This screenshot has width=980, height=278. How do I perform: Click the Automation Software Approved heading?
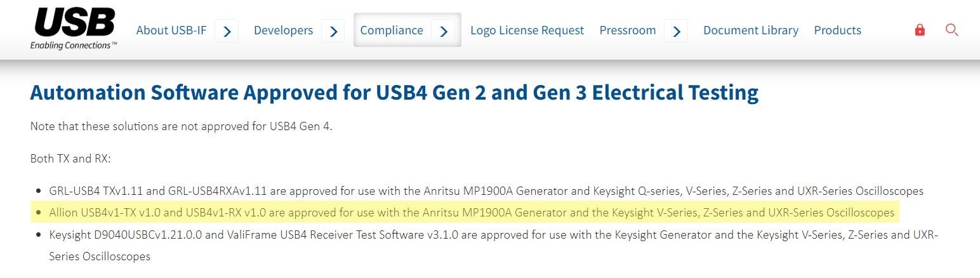pos(394,93)
